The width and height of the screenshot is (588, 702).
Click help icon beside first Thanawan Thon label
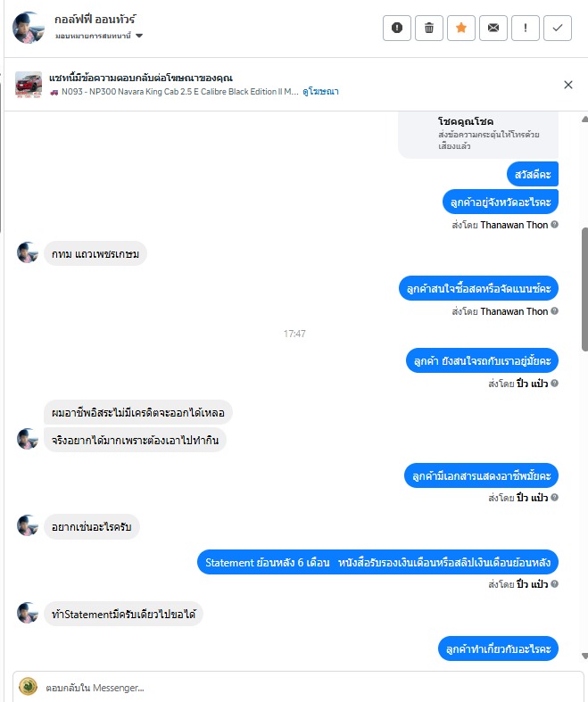click(554, 225)
